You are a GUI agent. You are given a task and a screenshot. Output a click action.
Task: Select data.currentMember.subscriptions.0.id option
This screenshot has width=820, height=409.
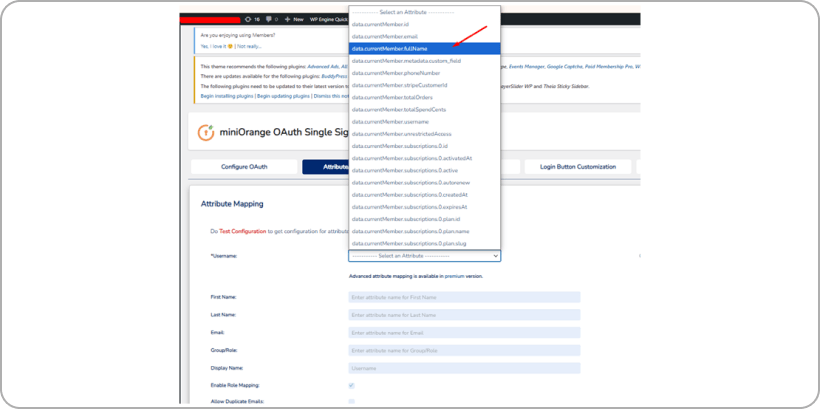click(x=425, y=146)
